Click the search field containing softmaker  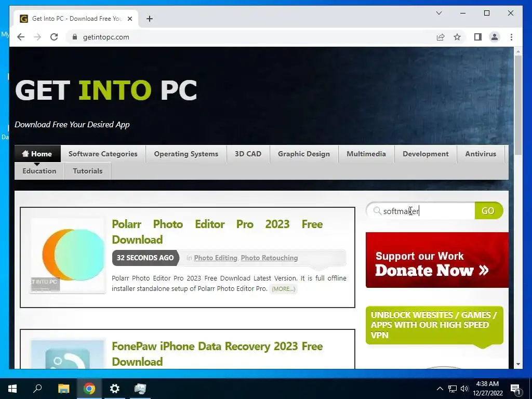(x=421, y=211)
